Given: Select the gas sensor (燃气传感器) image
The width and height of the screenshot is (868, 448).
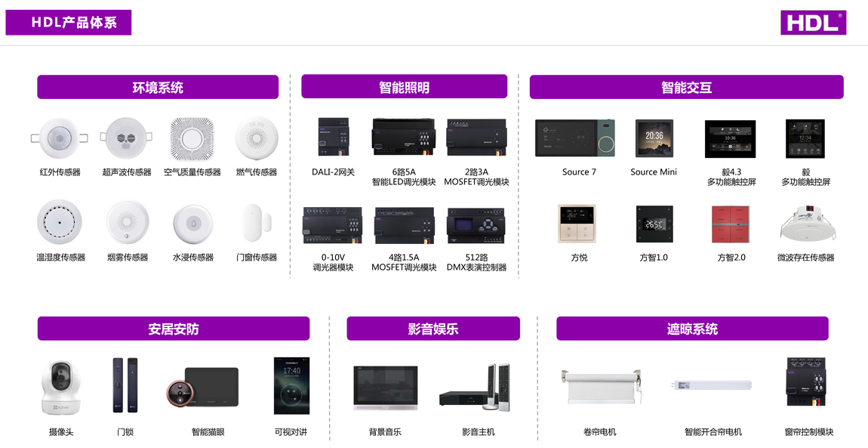Looking at the screenshot, I should (257, 138).
